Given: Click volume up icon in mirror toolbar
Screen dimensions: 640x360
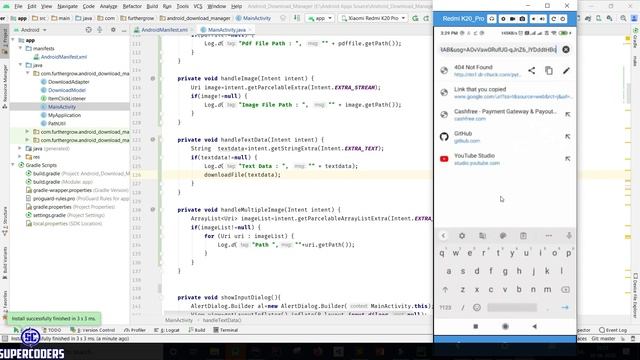Looking at the screenshot, I should [542, 19].
